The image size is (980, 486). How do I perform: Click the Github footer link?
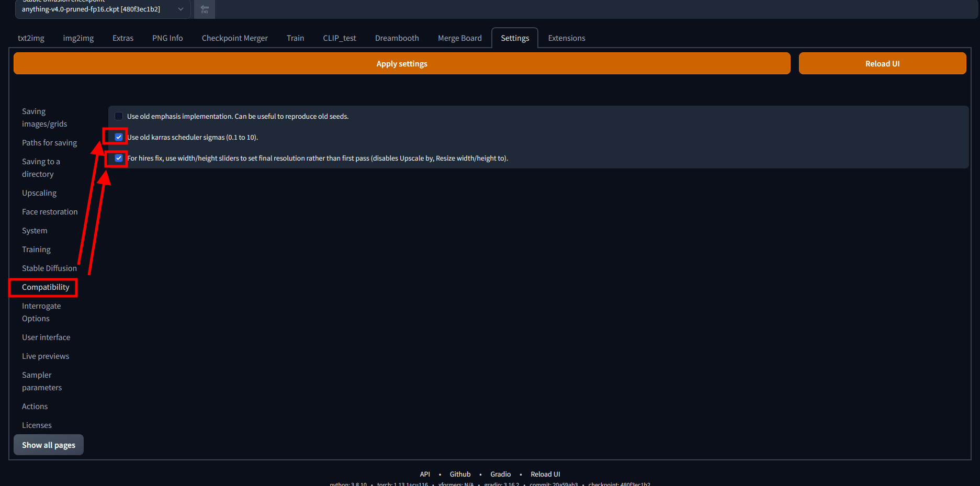point(460,474)
